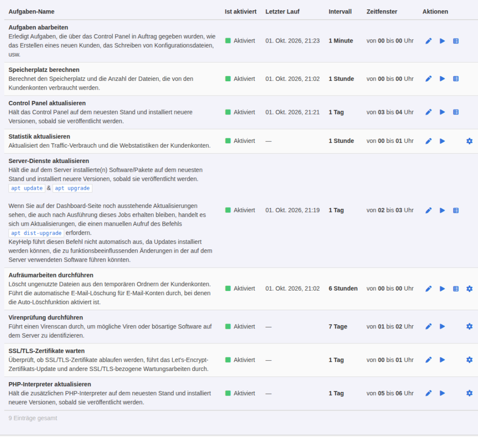View log for 'Aufräumarbeiten durchführen'
478x448 pixels.
456,289
